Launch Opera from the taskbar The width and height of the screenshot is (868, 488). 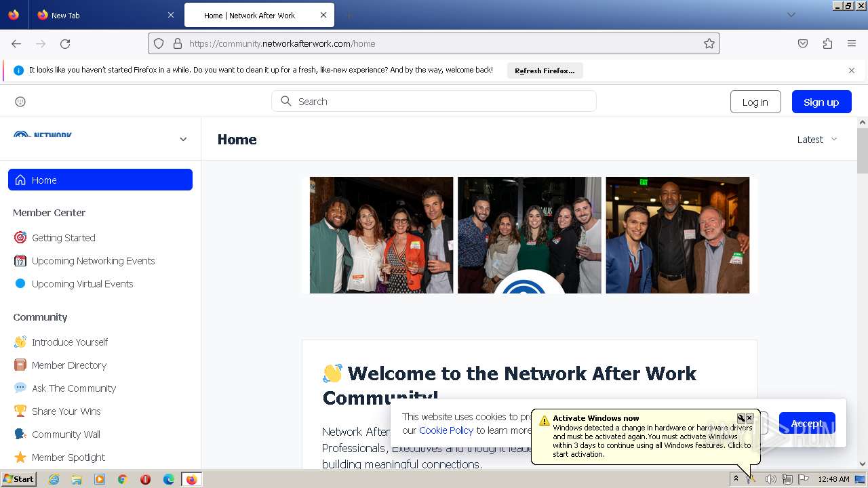(x=145, y=479)
